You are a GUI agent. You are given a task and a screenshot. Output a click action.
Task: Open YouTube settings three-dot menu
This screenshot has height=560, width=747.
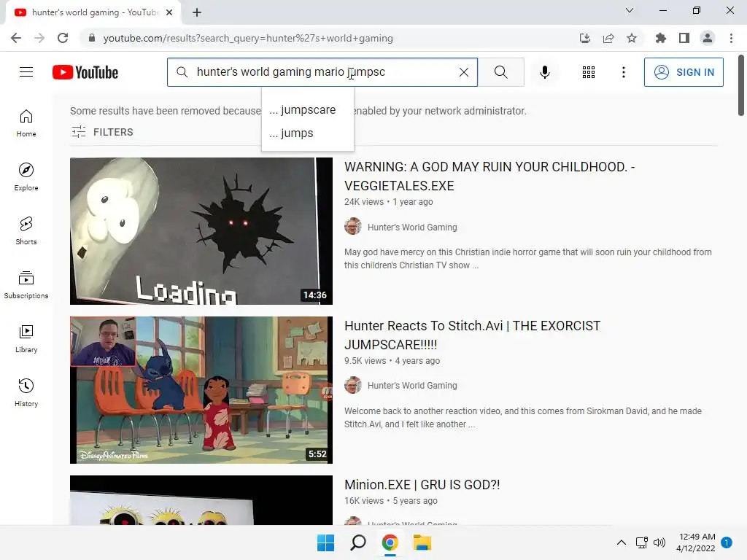pos(623,72)
